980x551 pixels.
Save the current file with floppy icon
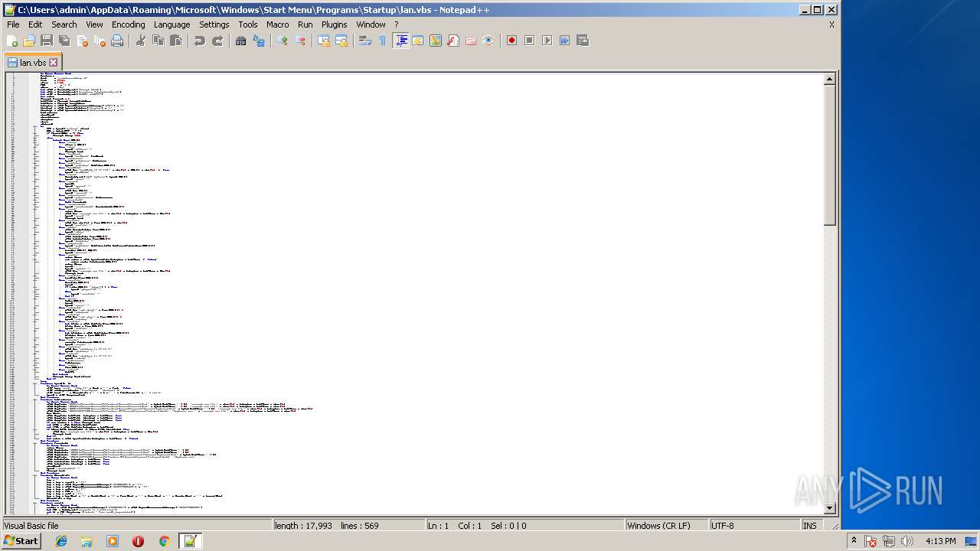point(47,41)
